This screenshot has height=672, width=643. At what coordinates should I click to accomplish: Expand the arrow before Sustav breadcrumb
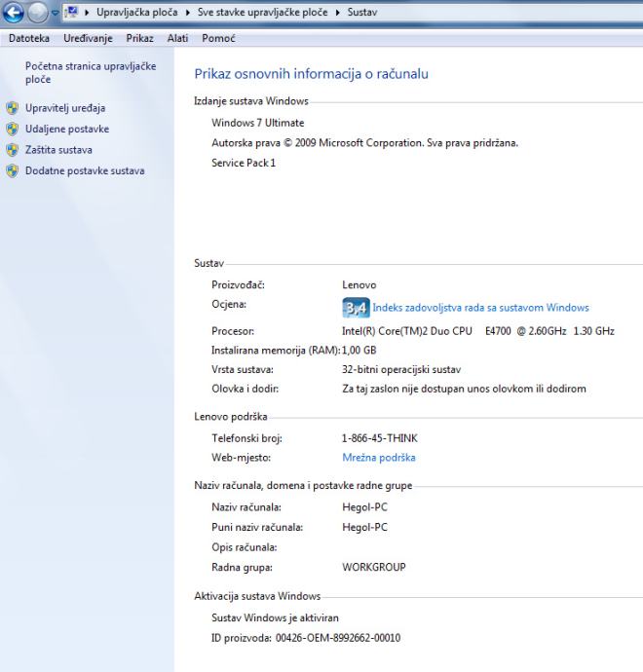point(338,13)
